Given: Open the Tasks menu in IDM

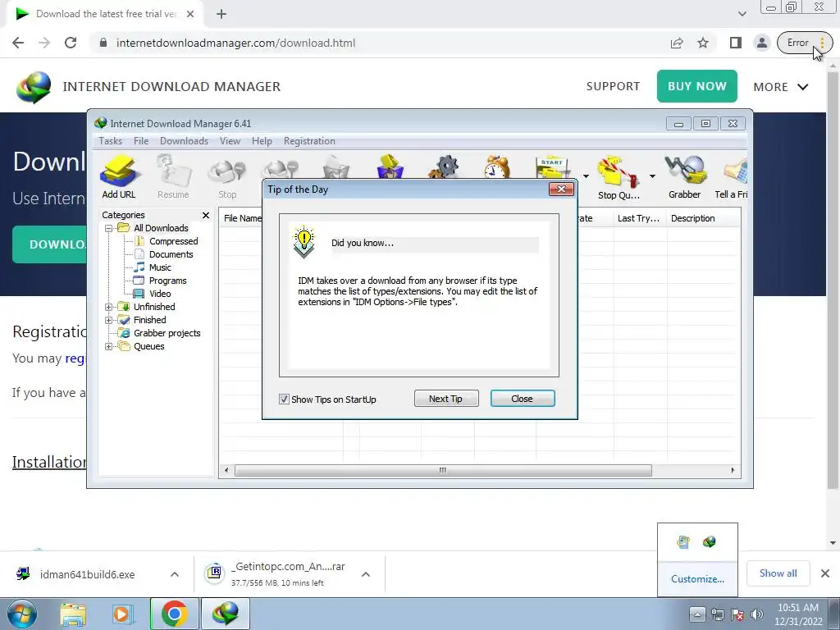Looking at the screenshot, I should [111, 141].
